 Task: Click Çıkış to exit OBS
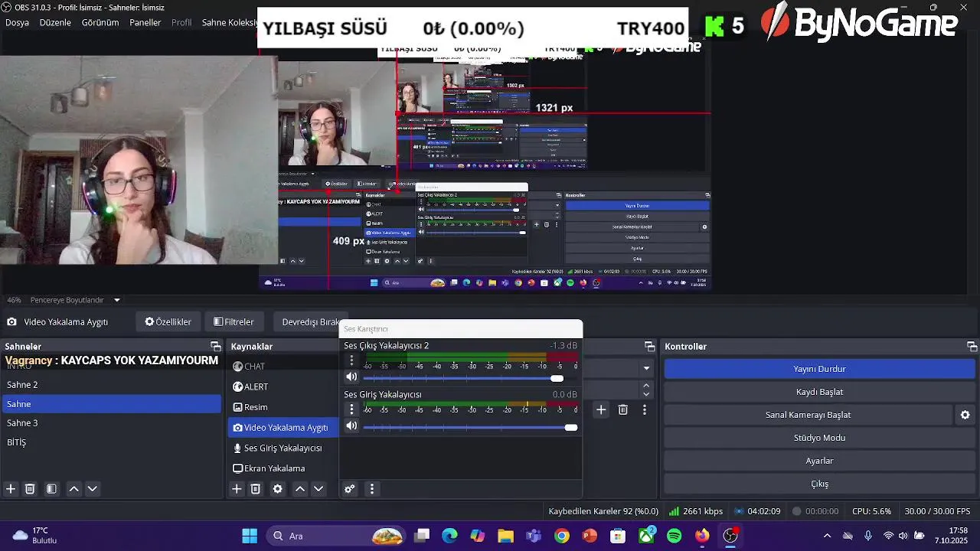[819, 484]
